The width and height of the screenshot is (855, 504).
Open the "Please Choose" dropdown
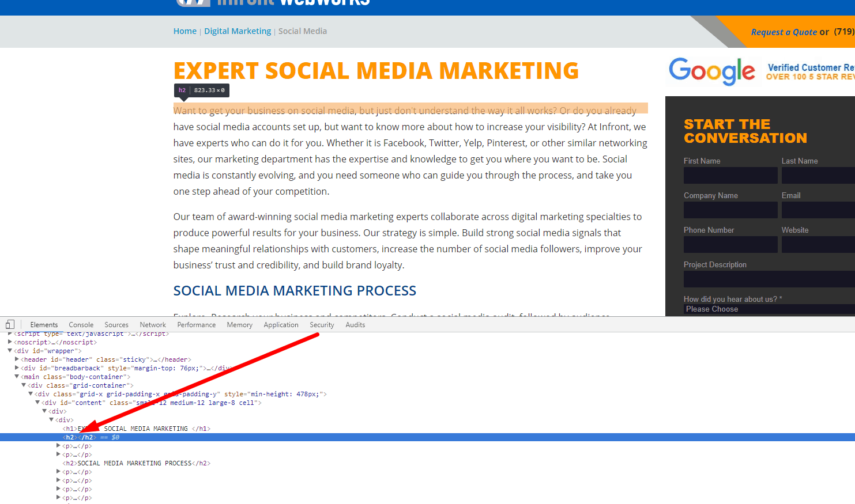click(767, 309)
